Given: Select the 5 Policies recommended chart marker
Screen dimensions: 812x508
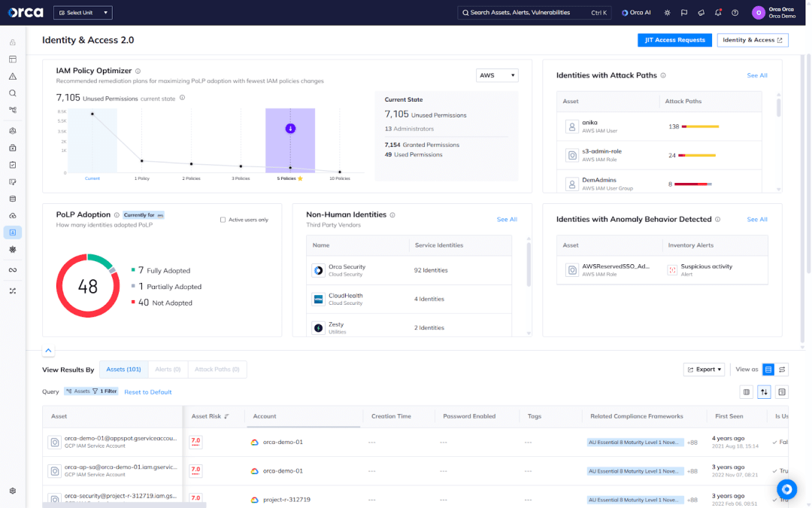Looking at the screenshot, I should 290,129.
